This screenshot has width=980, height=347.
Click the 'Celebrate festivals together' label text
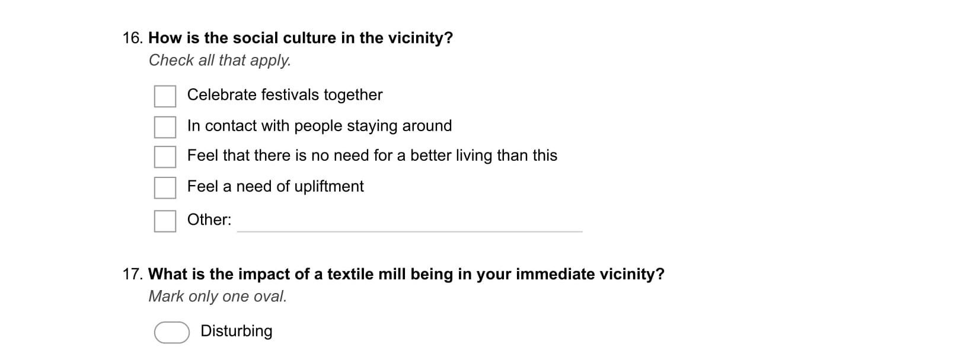tap(285, 95)
